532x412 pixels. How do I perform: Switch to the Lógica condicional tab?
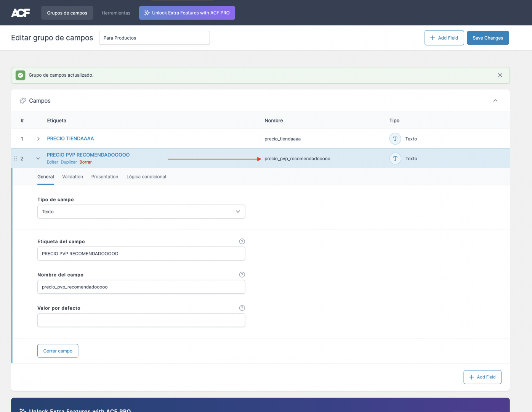point(146,177)
